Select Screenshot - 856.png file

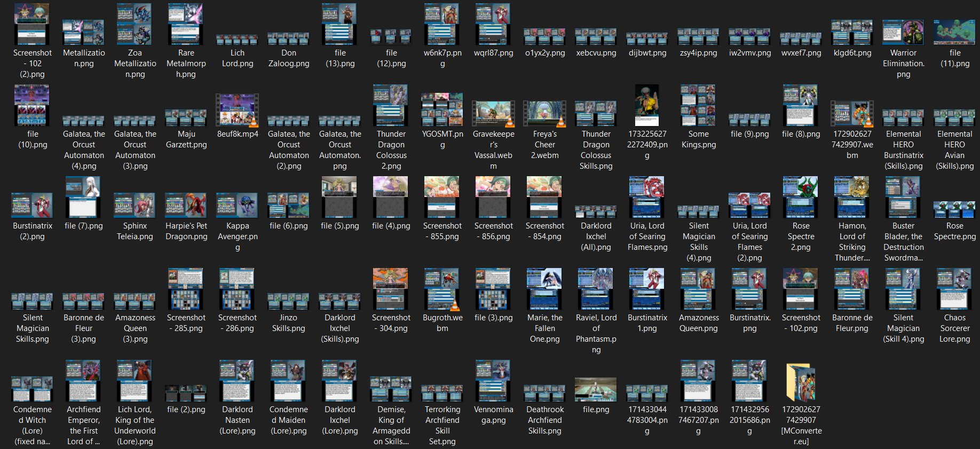(x=493, y=197)
